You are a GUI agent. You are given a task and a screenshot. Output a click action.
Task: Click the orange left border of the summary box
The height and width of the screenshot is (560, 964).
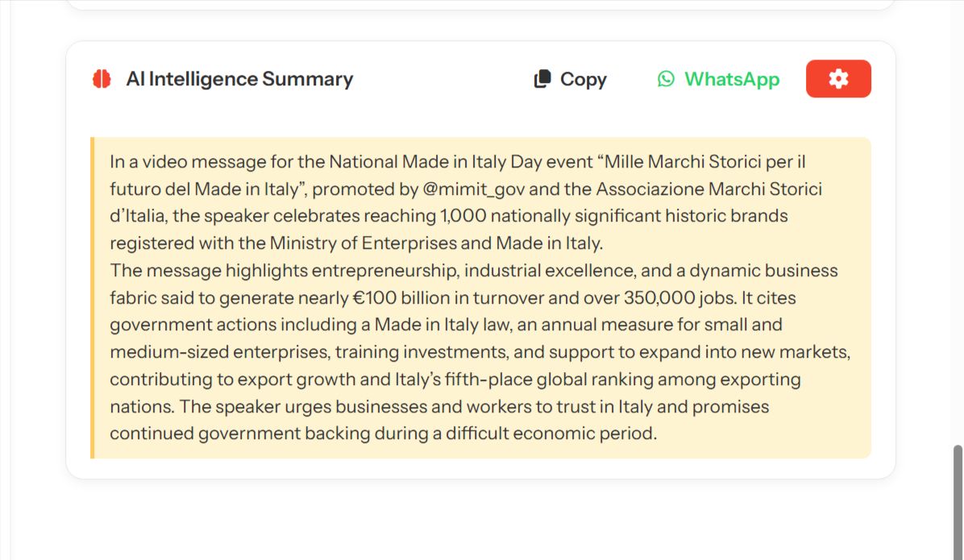93,298
